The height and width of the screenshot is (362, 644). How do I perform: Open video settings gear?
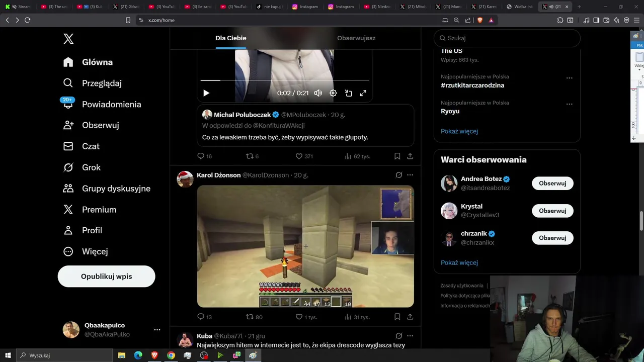[x=333, y=93]
